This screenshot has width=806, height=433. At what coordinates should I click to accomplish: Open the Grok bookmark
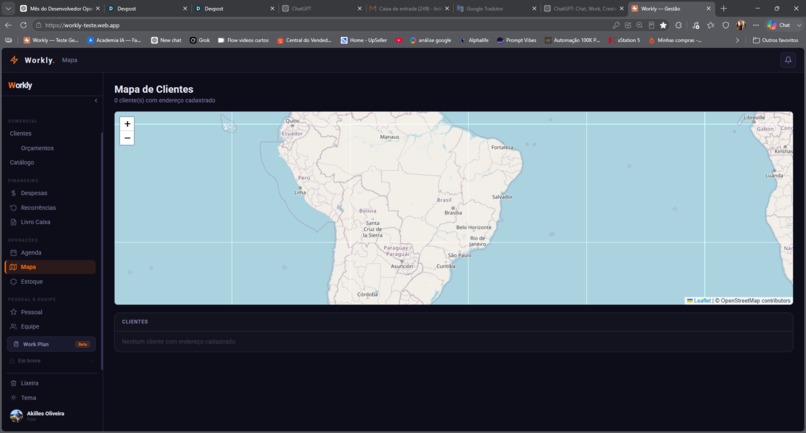tap(199, 40)
